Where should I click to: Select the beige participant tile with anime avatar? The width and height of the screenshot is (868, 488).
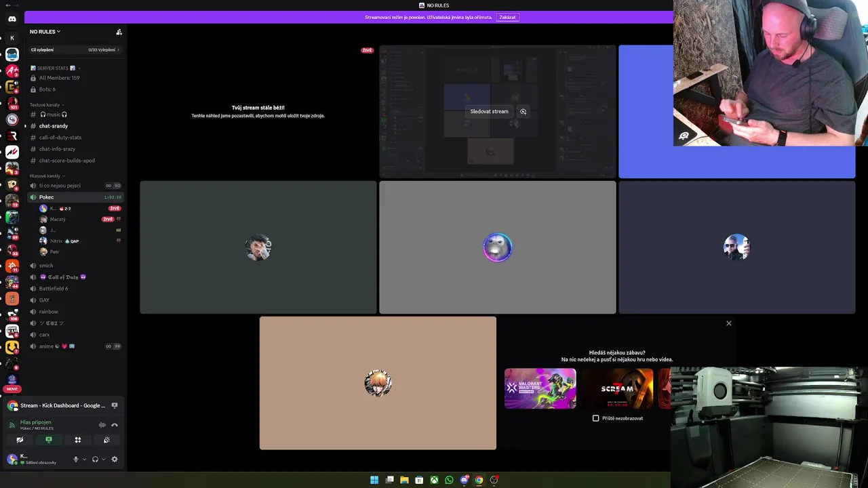[x=378, y=383]
